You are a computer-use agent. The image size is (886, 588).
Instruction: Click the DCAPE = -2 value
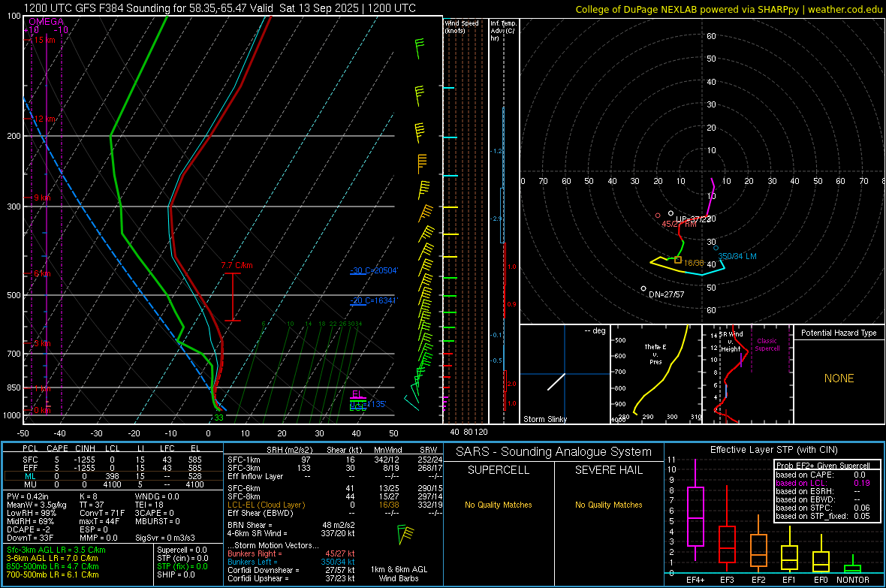pyautogui.click(x=29, y=529)
